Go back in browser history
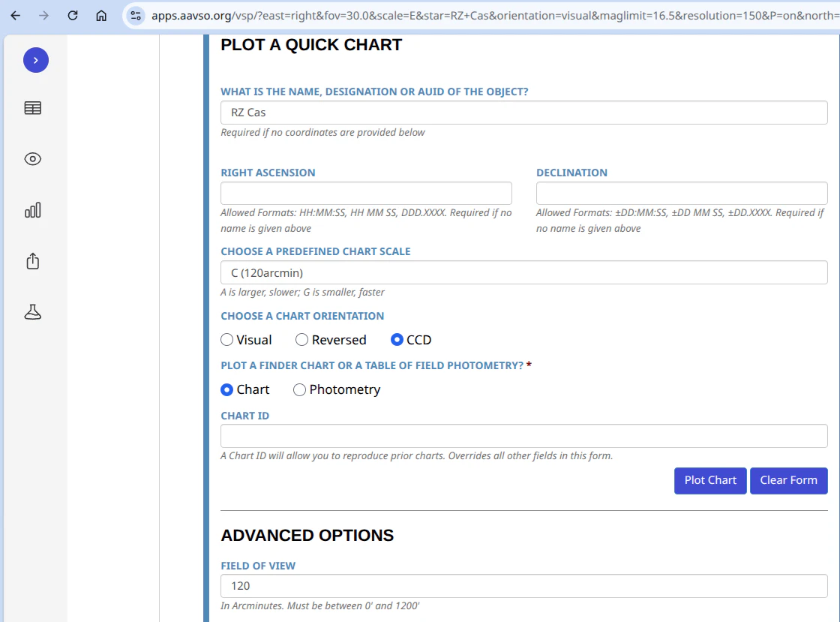 (x=16, y=16)
